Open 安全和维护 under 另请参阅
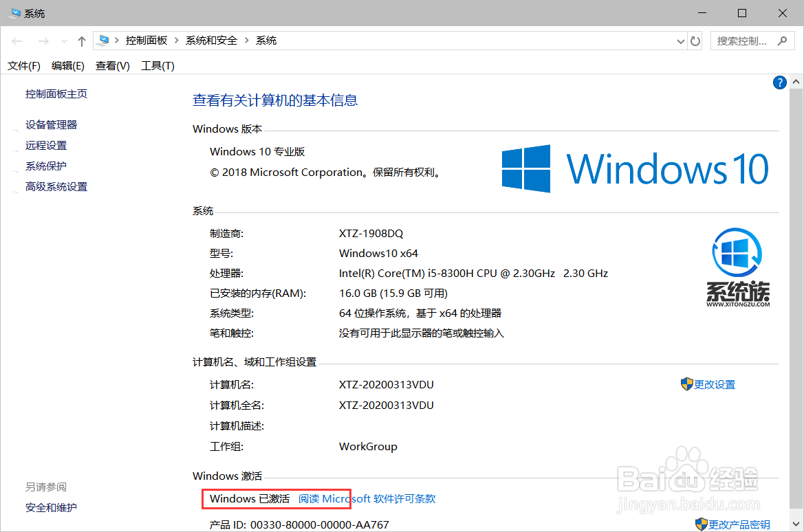 click(x=52, y=507)
